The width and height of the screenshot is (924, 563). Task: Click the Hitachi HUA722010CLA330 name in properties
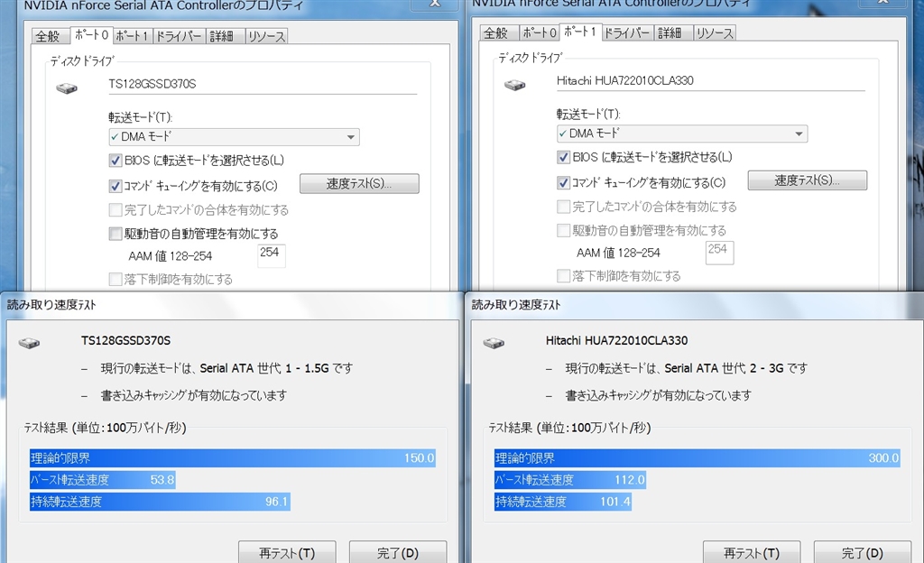click(x=624, y=80)
